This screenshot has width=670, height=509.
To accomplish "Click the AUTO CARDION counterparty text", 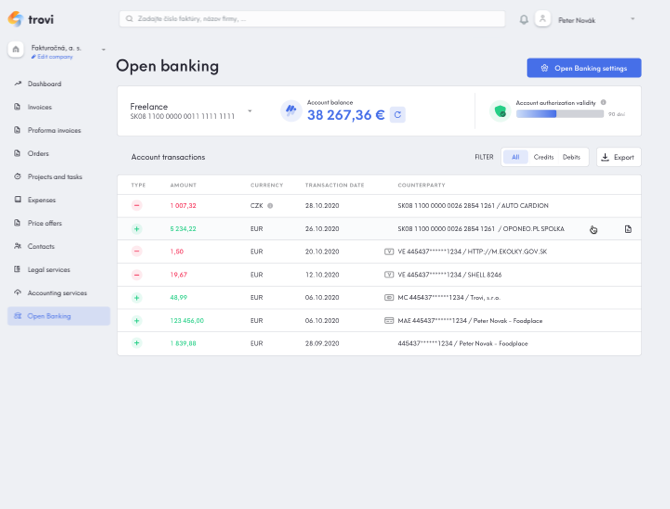I will (x=525, y=206).
